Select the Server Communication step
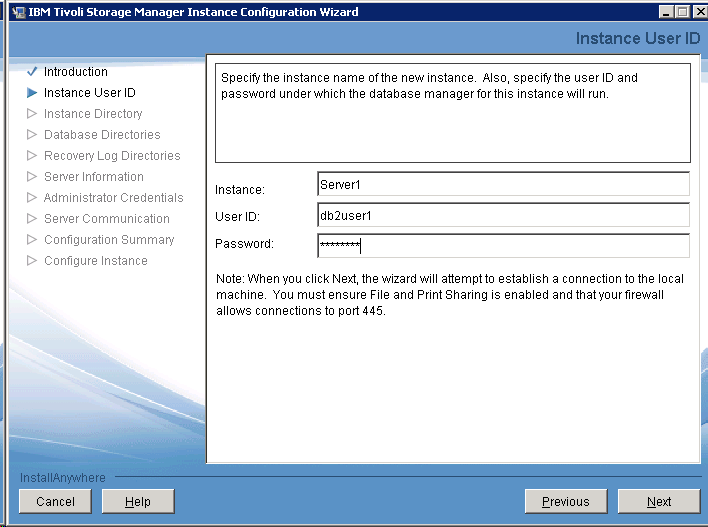 (106, 219)
